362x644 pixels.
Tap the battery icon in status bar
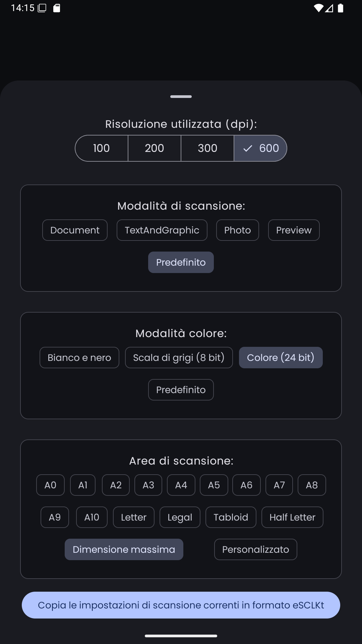[x=341, y=8]
